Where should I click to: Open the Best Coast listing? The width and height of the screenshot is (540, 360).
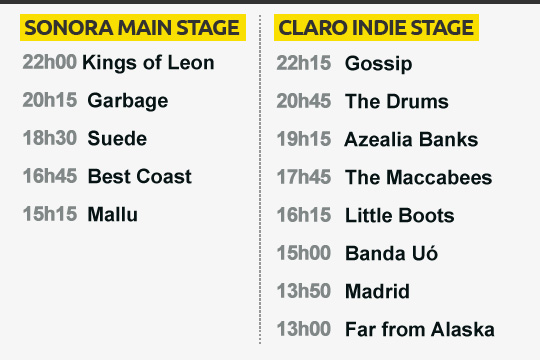(139, 176)
